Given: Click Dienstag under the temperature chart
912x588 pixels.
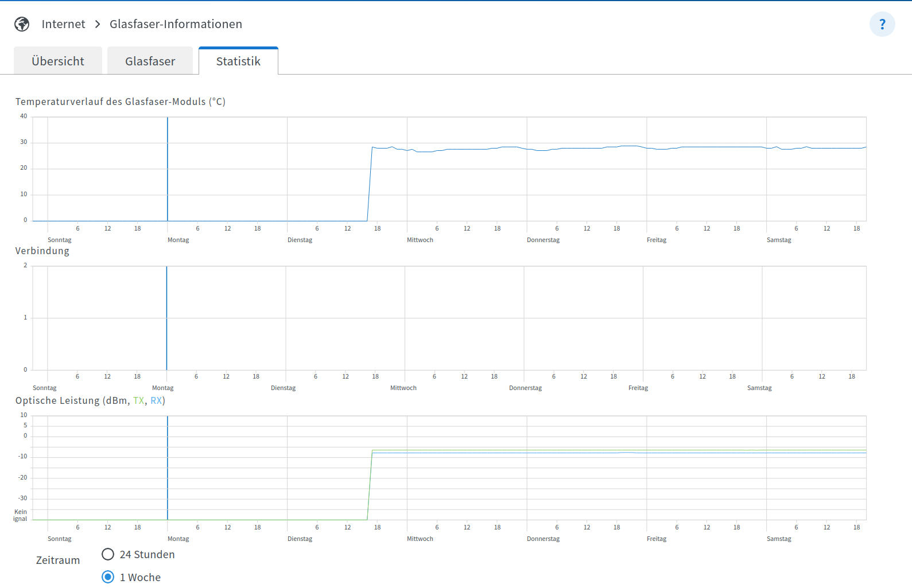Looking at the screenshot, I should [300, 240].
